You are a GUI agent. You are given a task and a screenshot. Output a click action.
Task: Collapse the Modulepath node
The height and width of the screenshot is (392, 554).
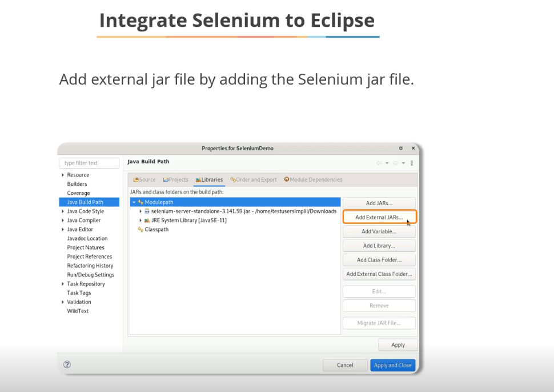pos(134,202)
